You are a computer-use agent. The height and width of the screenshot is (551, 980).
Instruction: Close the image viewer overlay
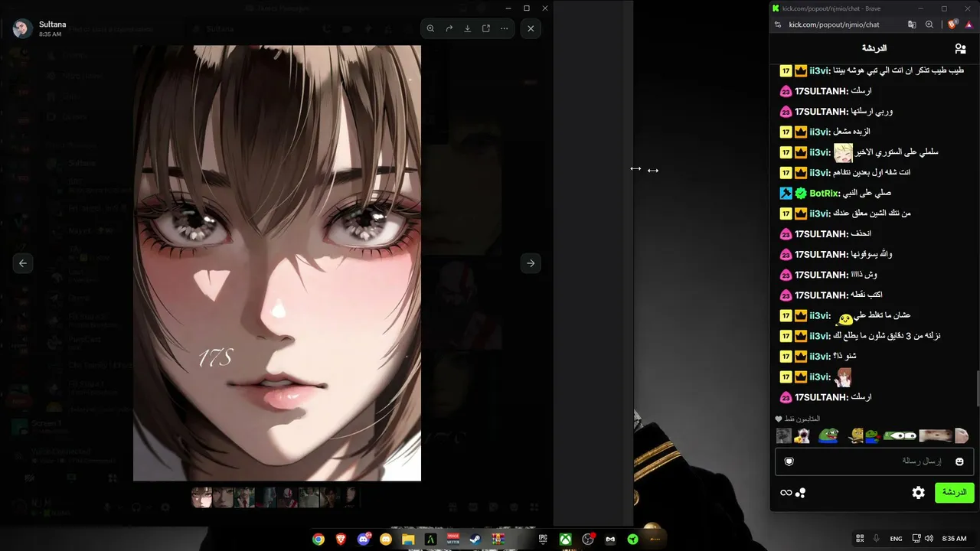point(531,28)
